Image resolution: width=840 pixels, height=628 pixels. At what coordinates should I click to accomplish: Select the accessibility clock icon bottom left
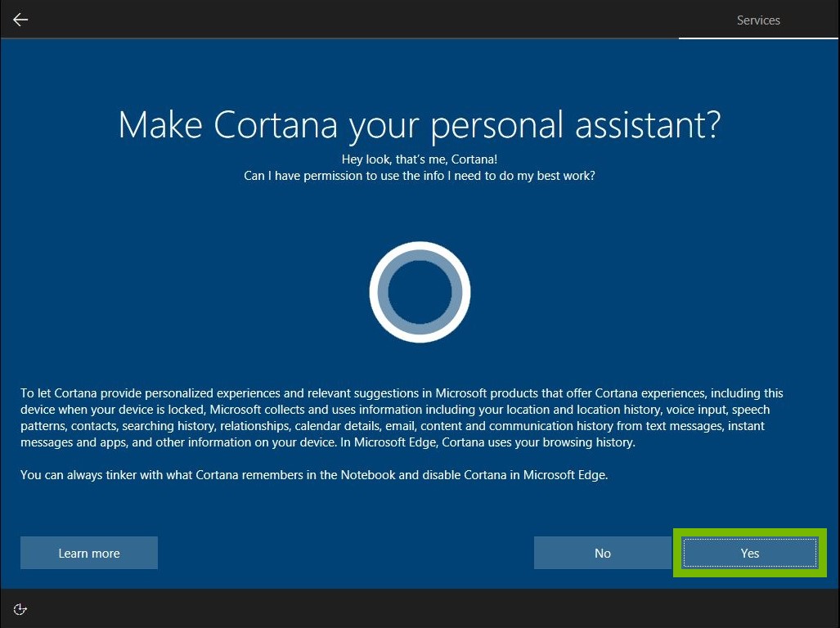tap(20, 608)
